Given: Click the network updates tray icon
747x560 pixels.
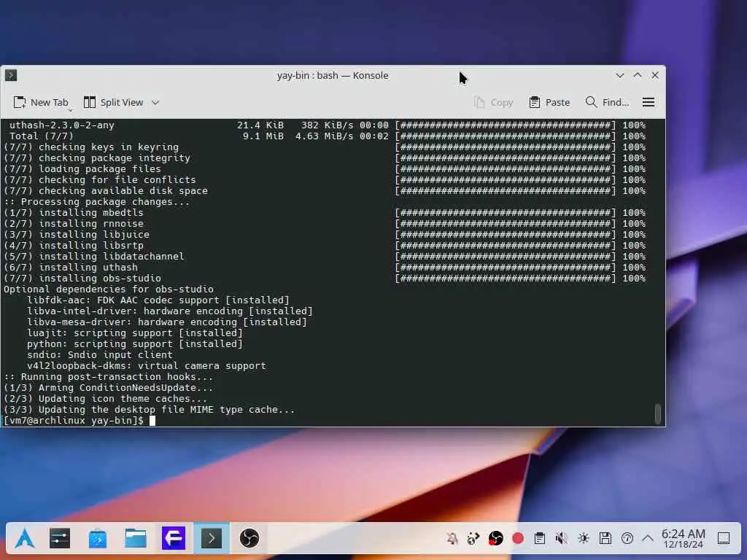Looking at the screenshot, I should (473, 539).
